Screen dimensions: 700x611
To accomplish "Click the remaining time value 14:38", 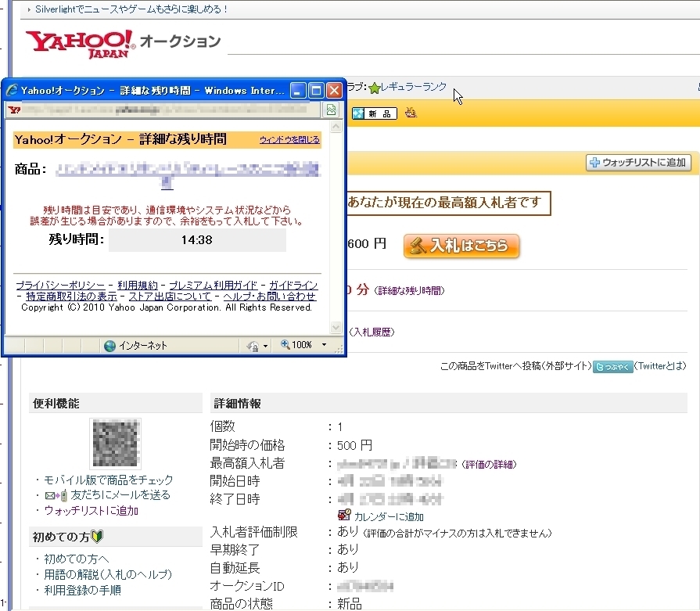I will [197, 240].
